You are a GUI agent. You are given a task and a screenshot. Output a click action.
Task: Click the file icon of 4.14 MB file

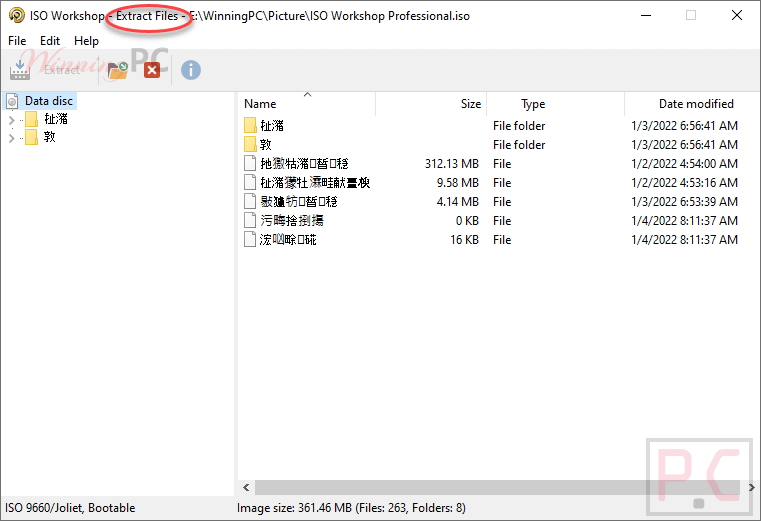(250, 201)
